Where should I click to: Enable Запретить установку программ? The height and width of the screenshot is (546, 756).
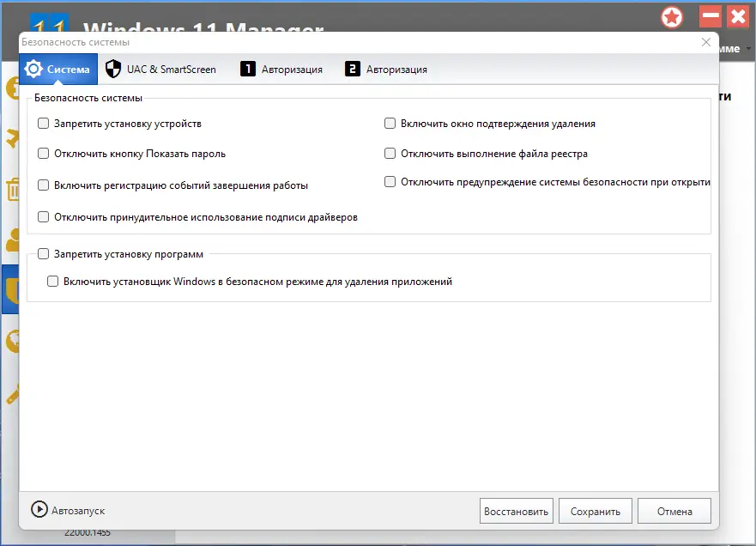point(44,254)
